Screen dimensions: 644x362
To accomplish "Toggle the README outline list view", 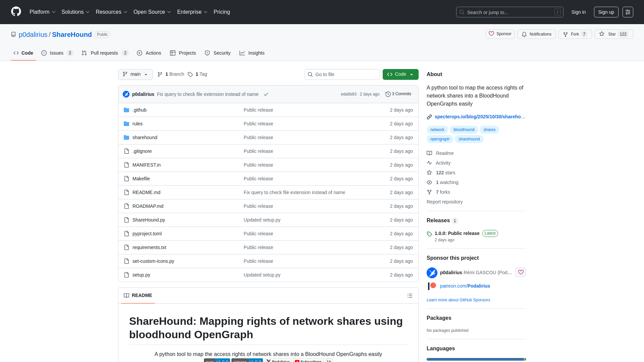I will pyautogui.click(x=410, y=295).
